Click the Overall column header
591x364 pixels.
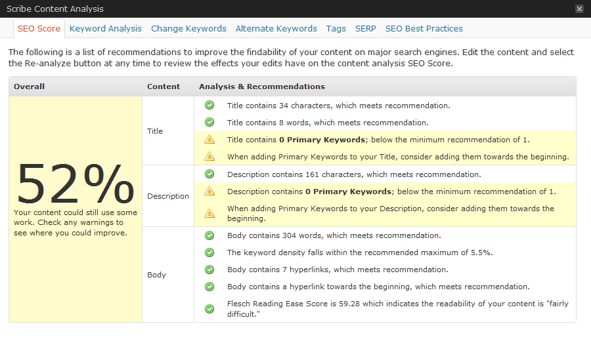(x=29, y=87)
